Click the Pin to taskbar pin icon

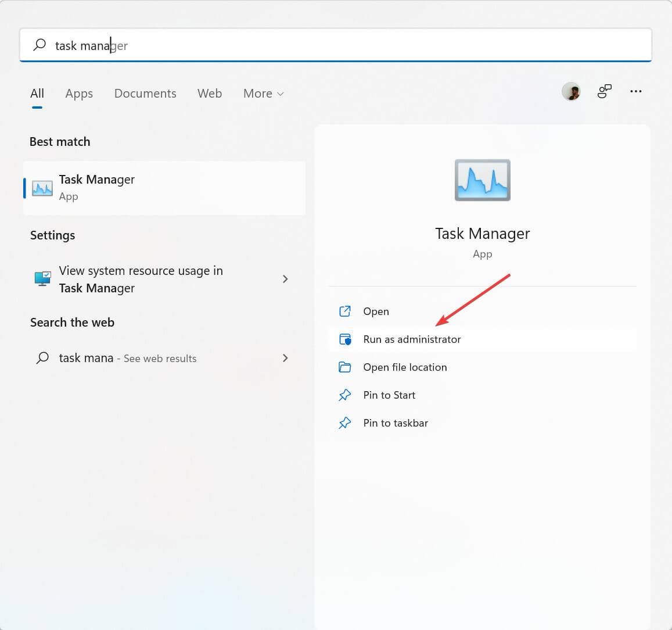(x=345, y=423)
